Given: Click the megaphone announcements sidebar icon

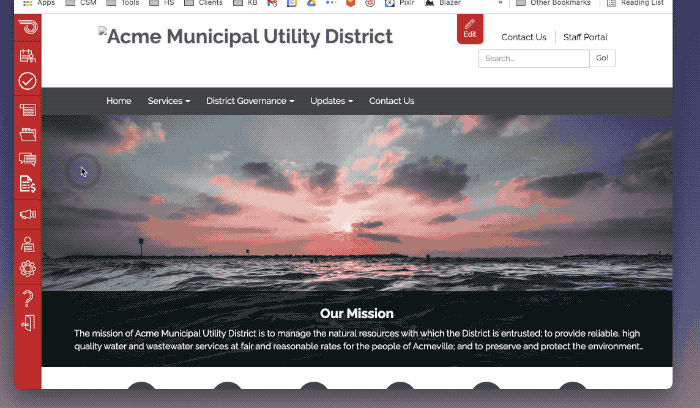Looking at the screenshot, I should [x=28, y=215].
